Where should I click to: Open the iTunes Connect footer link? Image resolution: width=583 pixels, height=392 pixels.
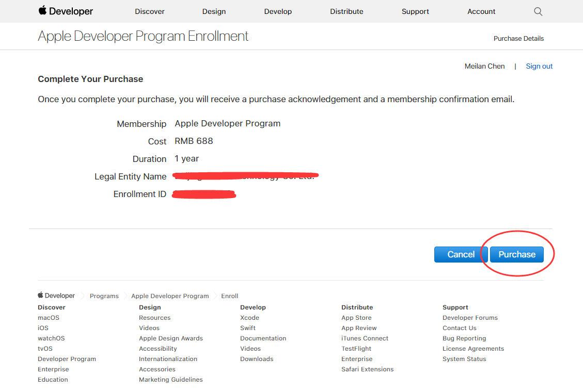pos(365,338)
